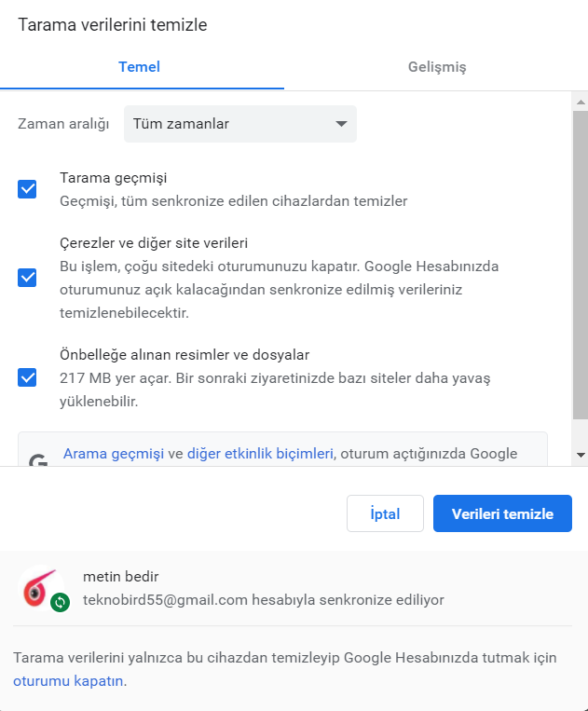
Task: Uncheck the Tarama geçmişi checkbox
Action: pyautogui.click(x=27, y=189)
